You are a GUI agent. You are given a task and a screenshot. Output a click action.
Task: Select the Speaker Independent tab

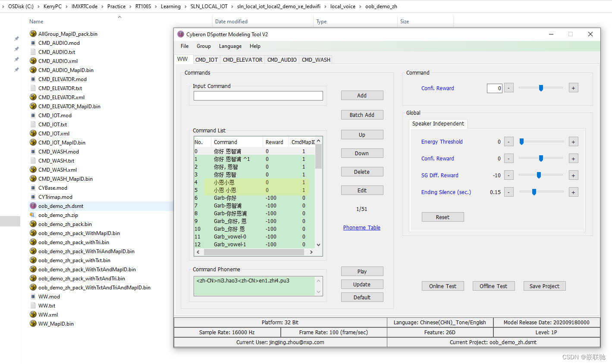click(x=438, y=124)
